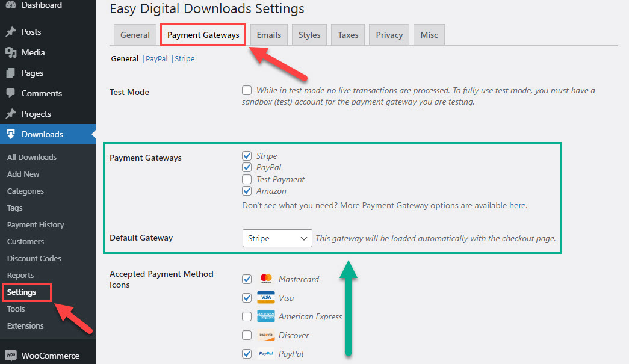Image resolution: width=629 pixels, height=364 pixels.
Task: Click the Media library icon
Action: point(11,52)
